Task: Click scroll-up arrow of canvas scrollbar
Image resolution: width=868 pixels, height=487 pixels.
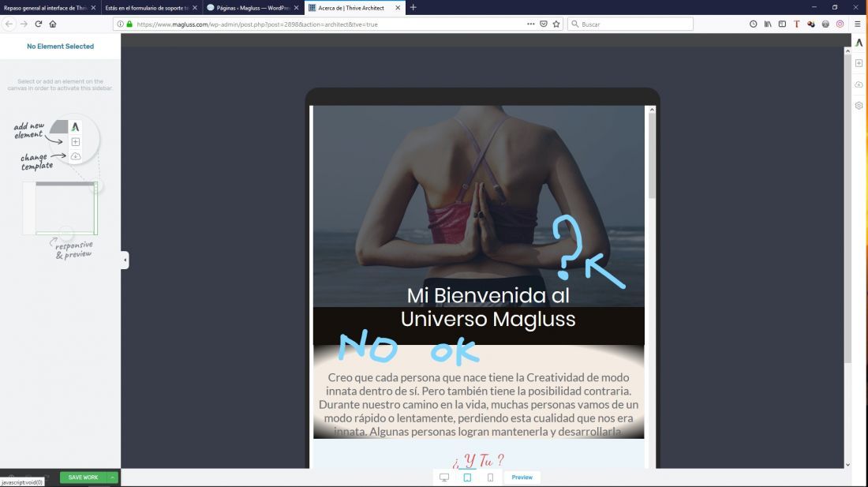Action: coord(847,51)
